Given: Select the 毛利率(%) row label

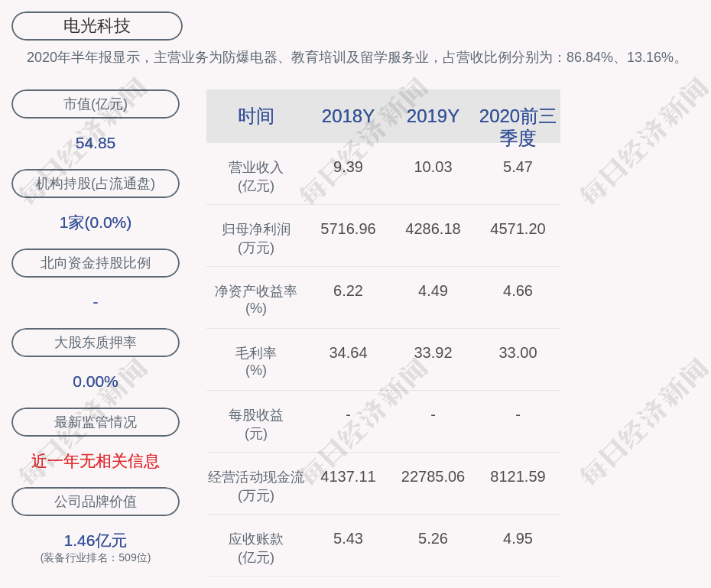Looking at the screenshot, I should point(256,362).
